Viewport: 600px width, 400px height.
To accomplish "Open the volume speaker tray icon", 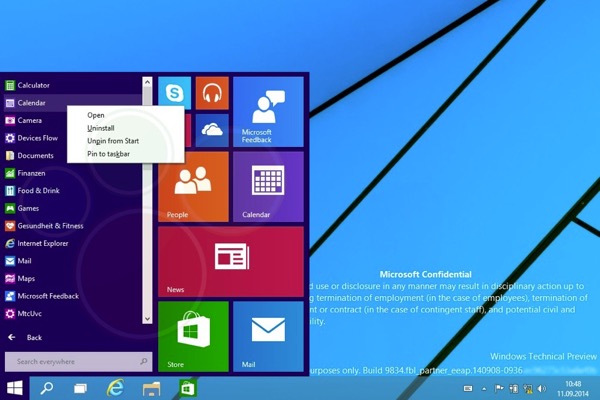I will coord(542,389).
